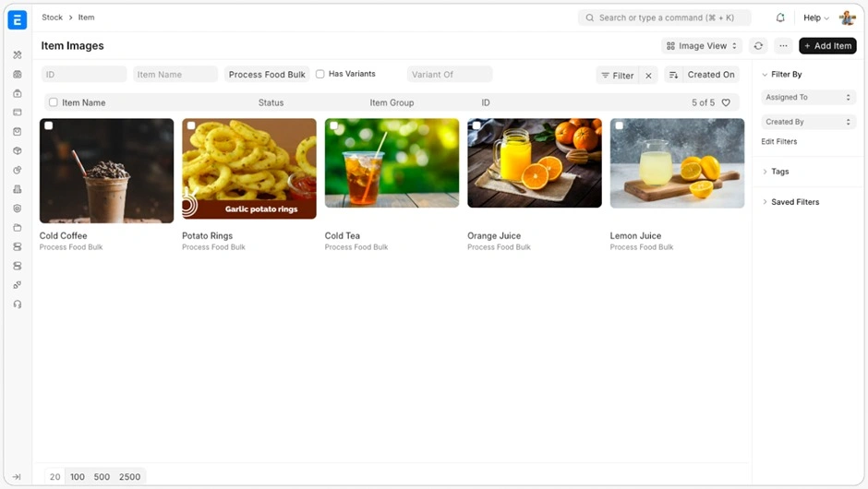Click the blue app logo icon
This screenshot has height=489, width=868.
tap(18, 19)
